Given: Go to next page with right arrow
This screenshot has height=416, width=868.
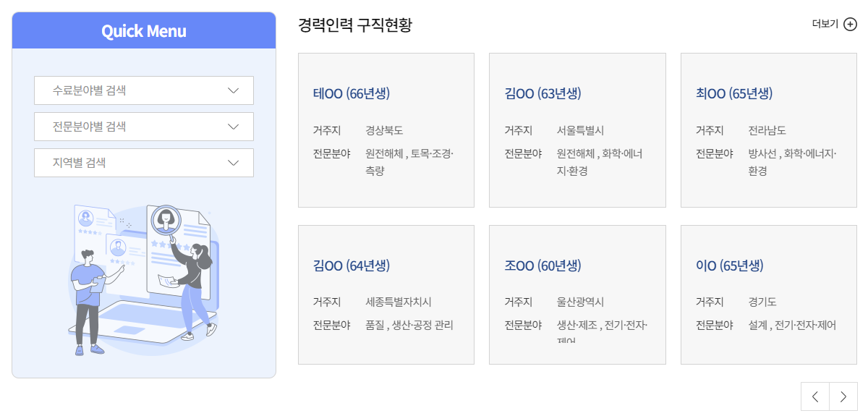Looking at the screenshot, I should pos(843,396).
